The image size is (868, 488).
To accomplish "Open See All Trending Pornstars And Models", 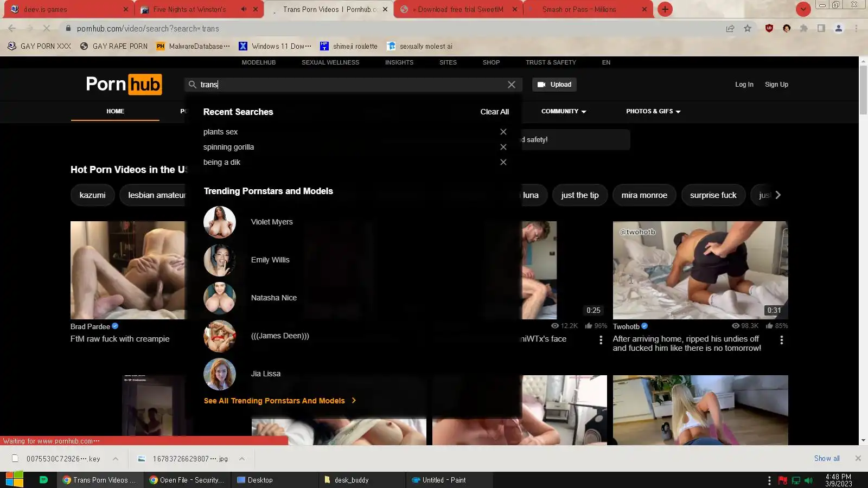I will (280, 401).
